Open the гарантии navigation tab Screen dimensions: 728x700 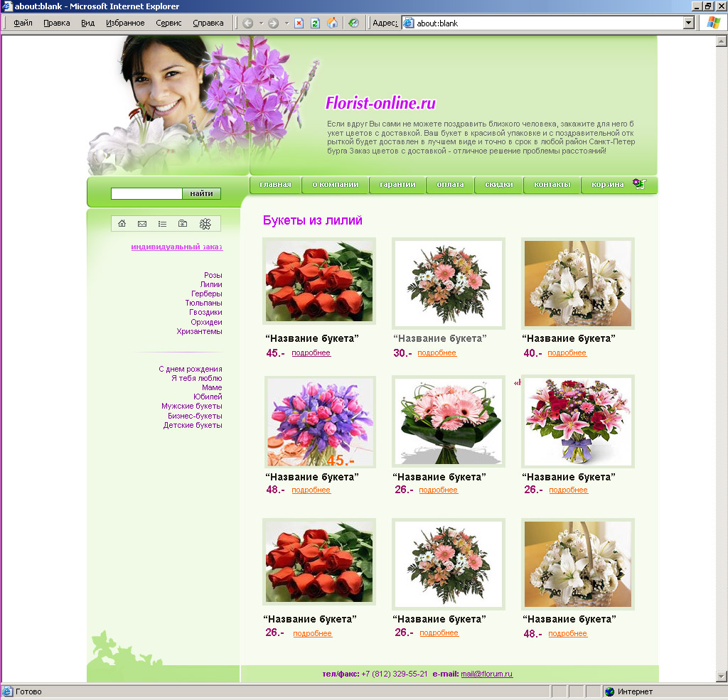(x=397, y=184)
